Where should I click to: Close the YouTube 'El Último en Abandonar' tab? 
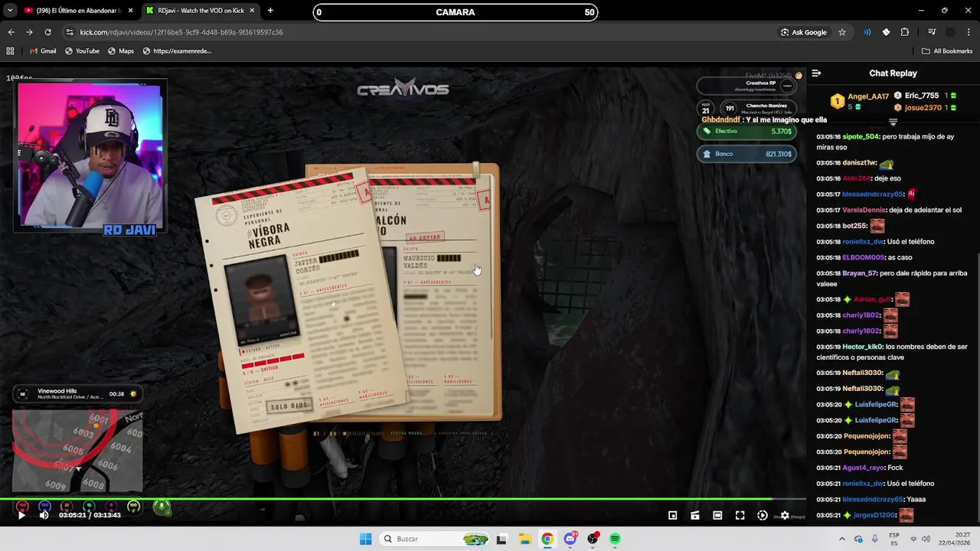pos(130,11)
